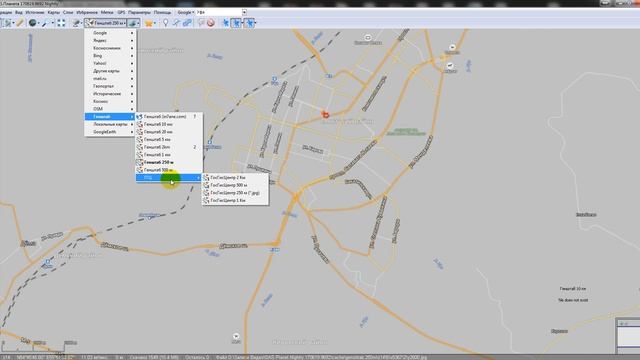The image size is (640, 360).
Task: Choose Генштаб (in7ane.com) map
Action: pyautogui.click(x=169, y=116)
